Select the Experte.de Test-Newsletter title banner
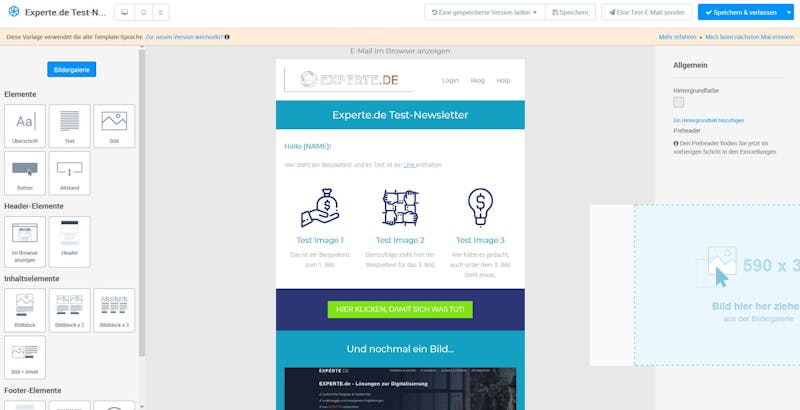The height and width of the screenshot is (410, 800). tap(400, 115)
